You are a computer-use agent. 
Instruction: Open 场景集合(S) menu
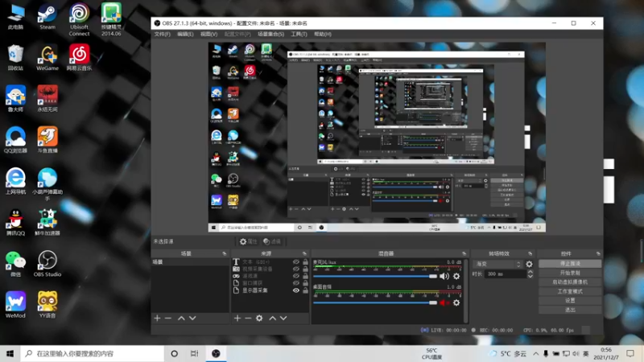(x=270, y=34)
